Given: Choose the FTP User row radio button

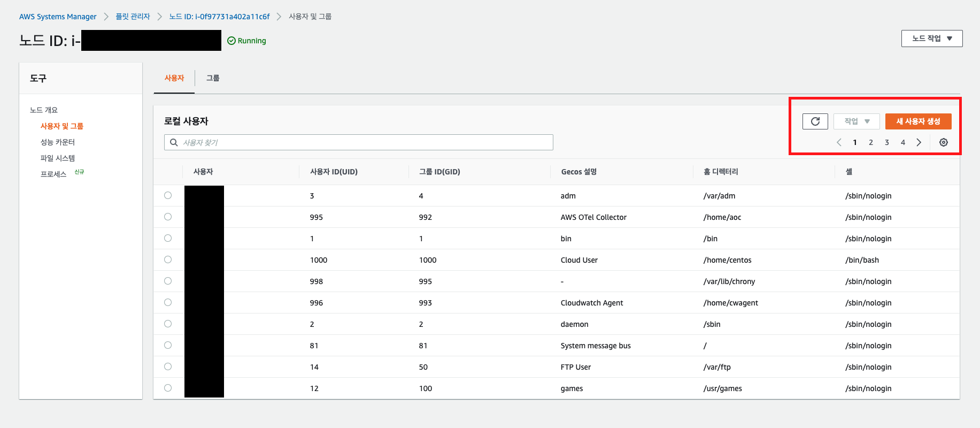Looking at the screenshot, I should point(168,366).
